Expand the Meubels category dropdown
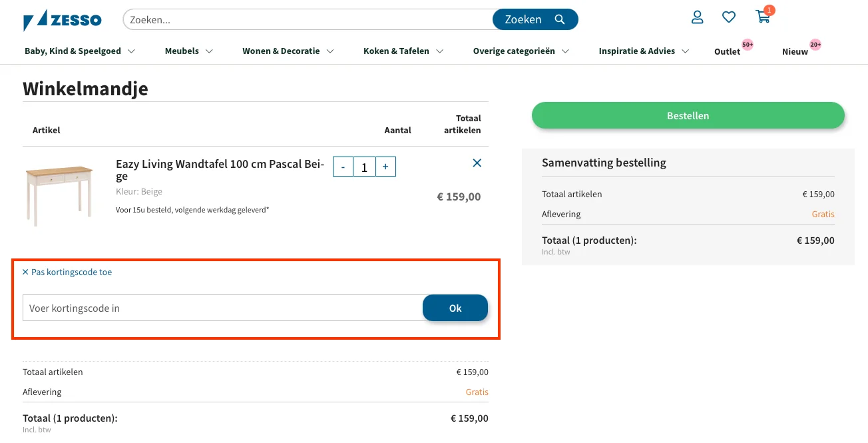Viewport: 868px width, 443px height. (188, 51)
